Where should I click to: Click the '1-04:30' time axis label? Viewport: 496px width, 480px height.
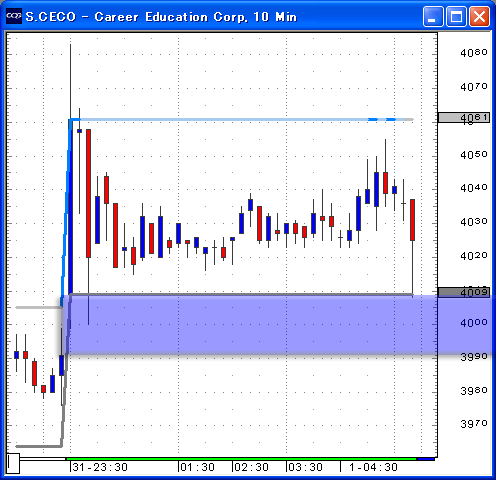(x=373, y=467)
